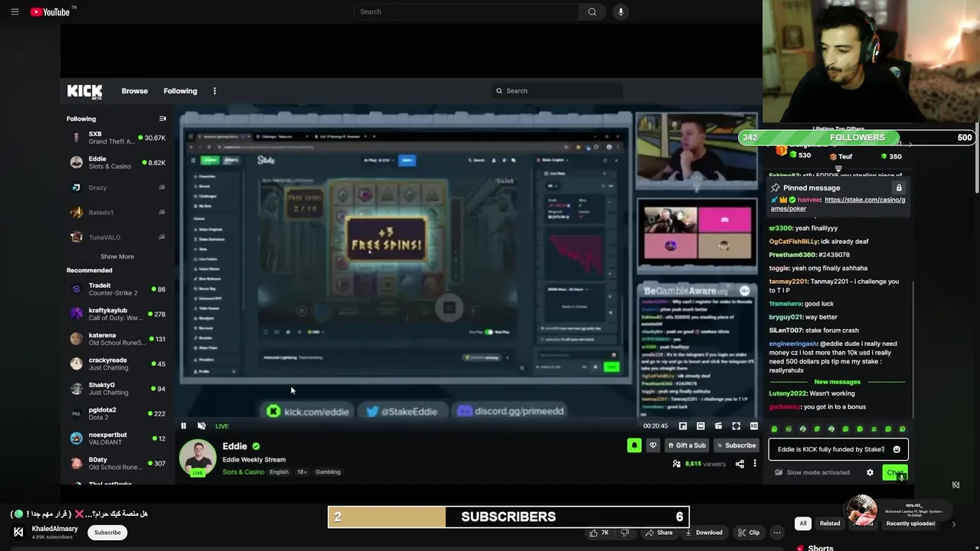980x551 pixels.
Task: Activate YouTube voice search microphone
Action: click(x=621, y=11)
